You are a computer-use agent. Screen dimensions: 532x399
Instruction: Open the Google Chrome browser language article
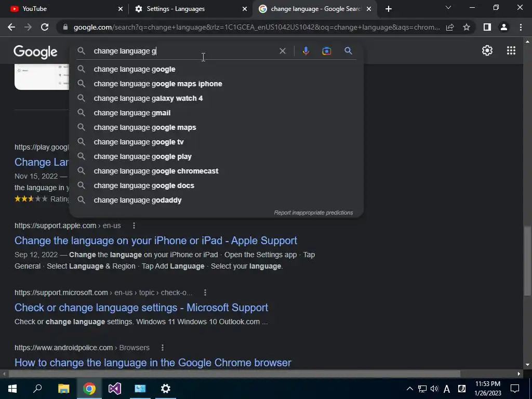click(153, 363)
